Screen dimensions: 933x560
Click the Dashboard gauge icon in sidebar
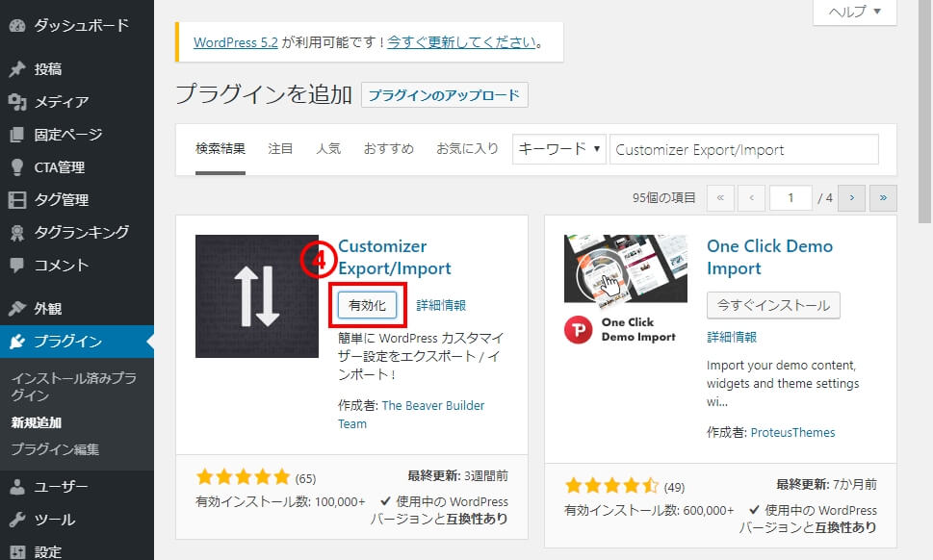pyautogui.click(x=17, y=26)
